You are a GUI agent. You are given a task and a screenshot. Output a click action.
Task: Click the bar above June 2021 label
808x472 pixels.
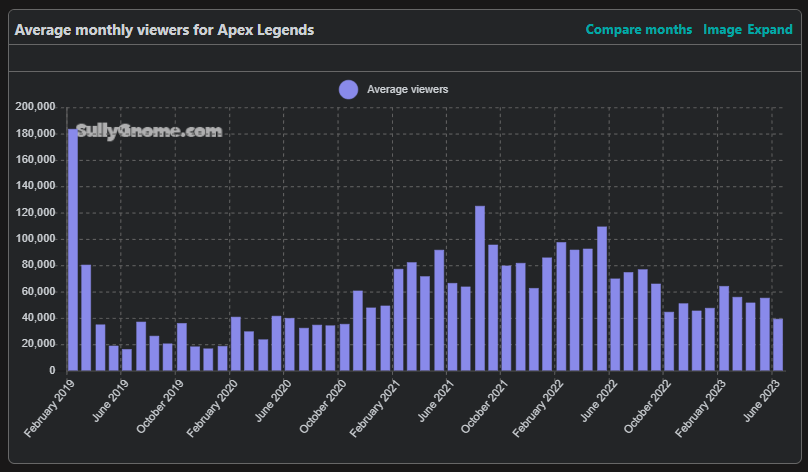click(452, 327)
